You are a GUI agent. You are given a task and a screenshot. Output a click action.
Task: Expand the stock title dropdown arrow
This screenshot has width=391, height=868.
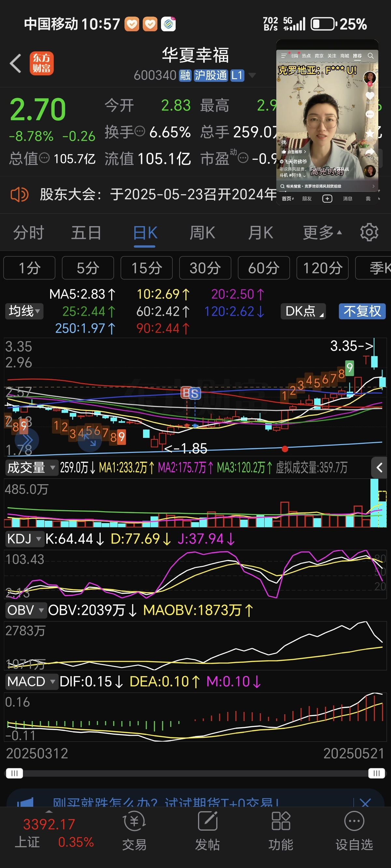click(252, 76)
